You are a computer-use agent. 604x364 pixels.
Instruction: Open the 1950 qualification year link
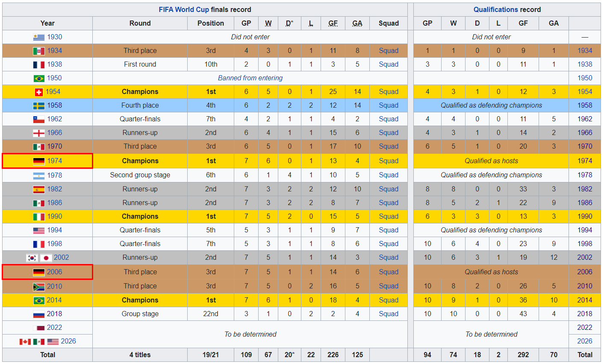[585, 78]
